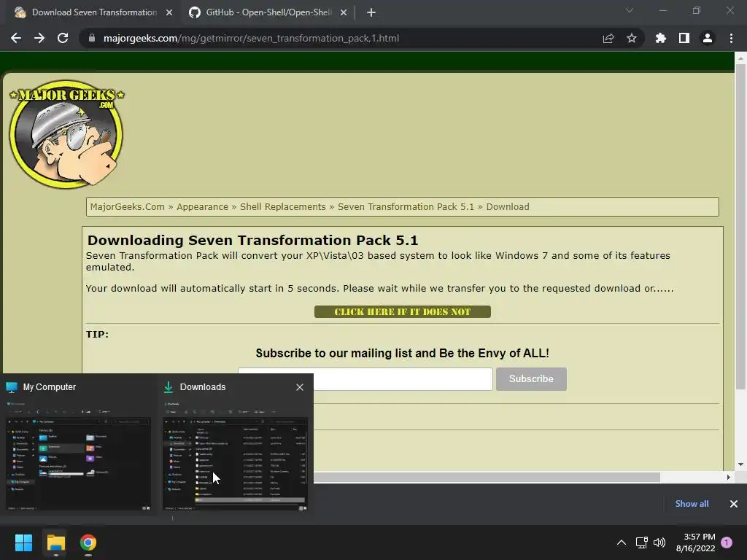Click the horizontal scrollbar thumb

tap(486, 477)
